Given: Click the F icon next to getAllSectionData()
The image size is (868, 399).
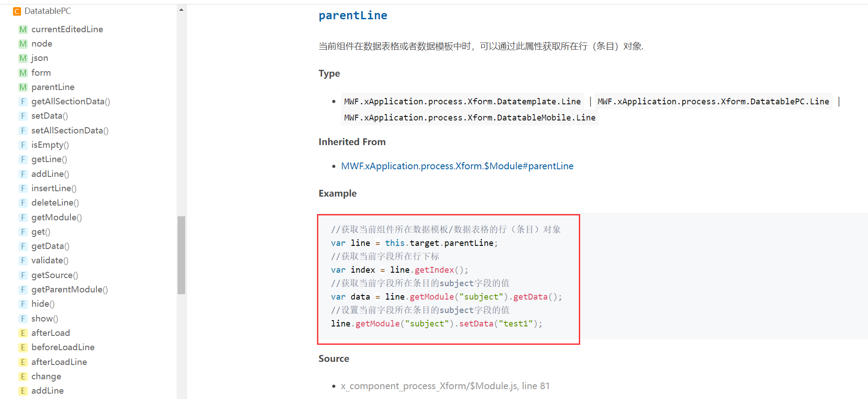Looking at the screenshot, I should 23,102.
